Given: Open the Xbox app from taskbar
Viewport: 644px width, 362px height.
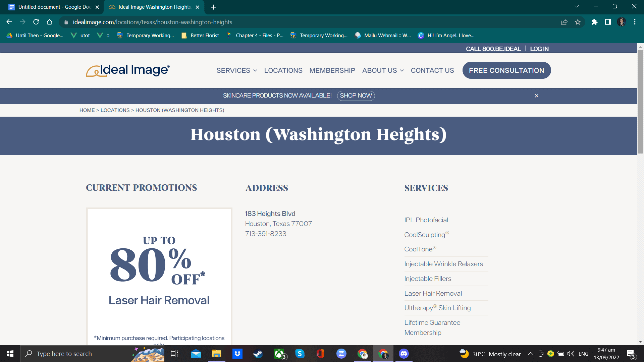Looking at the screenshot, I should [279, 354].
